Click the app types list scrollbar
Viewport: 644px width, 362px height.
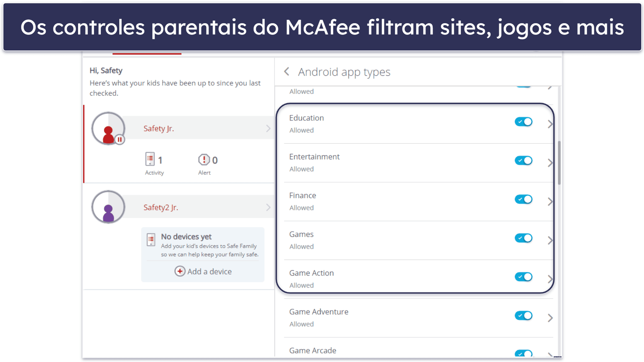pyautogui.click(x=559, y=163)
